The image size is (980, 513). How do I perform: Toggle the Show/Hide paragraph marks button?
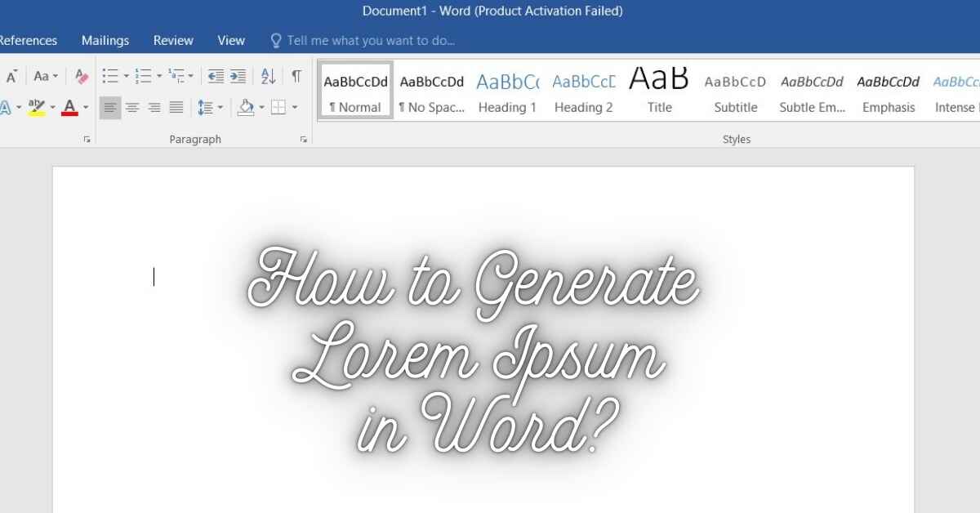click(x=296, y=77)
